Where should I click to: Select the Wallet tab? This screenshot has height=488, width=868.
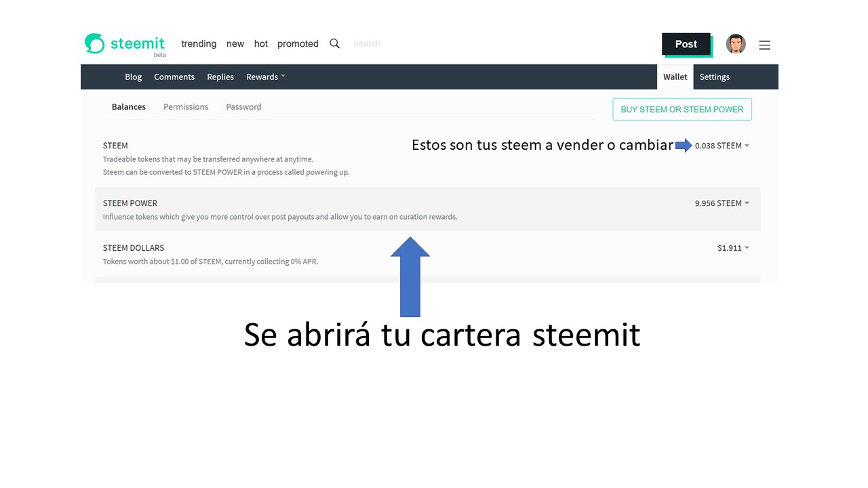tap(675, 77)
